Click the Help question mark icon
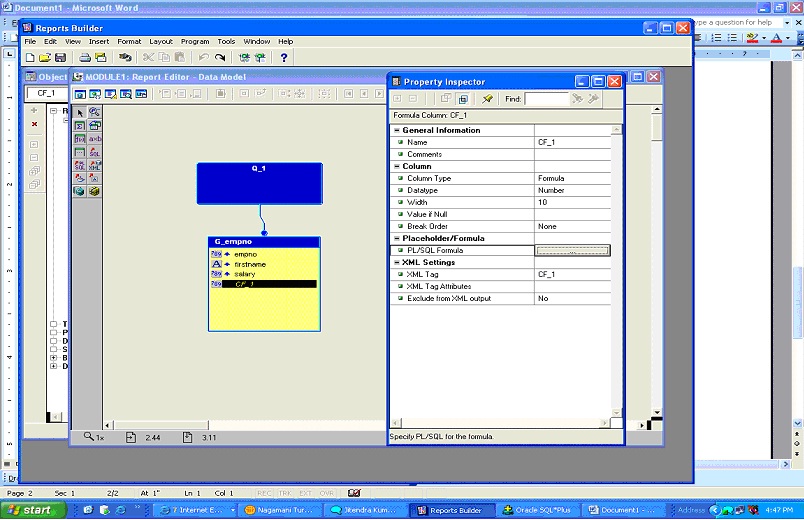 284,57
